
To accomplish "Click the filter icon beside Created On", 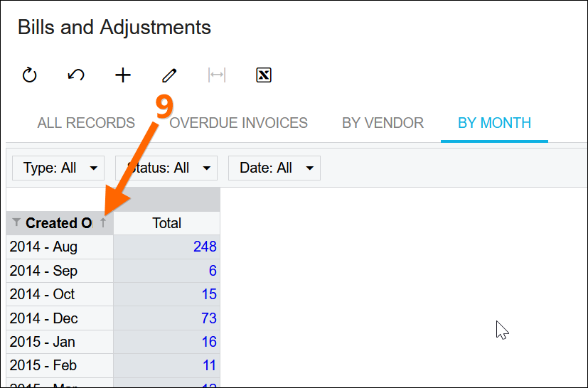I will (16, 223).
